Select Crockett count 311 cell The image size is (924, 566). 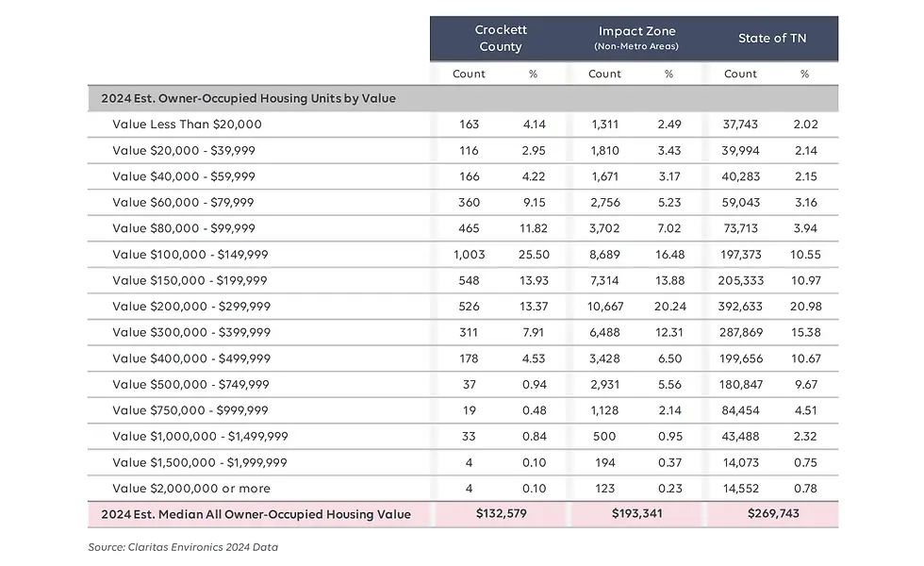coord(470,332)
